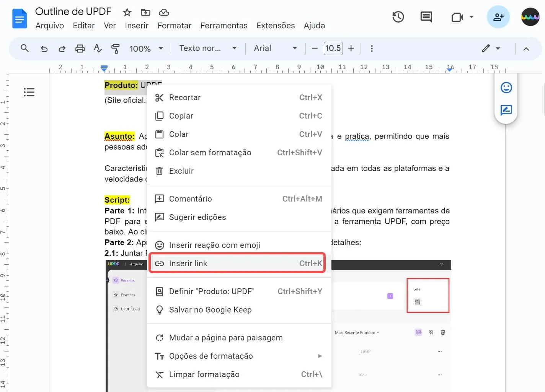
Task: Suggest edits from side panel icon
Action: 506,110
